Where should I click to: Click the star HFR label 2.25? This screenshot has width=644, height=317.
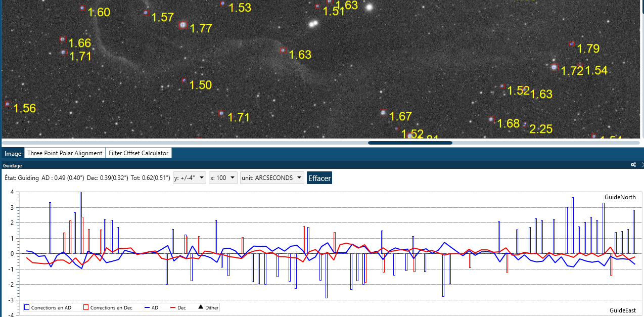click(541, 129)
